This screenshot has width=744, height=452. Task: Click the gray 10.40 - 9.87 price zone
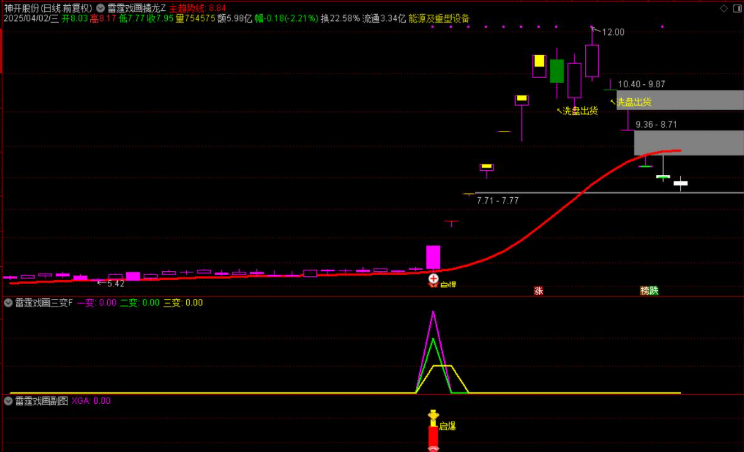[x=680, y=100]
